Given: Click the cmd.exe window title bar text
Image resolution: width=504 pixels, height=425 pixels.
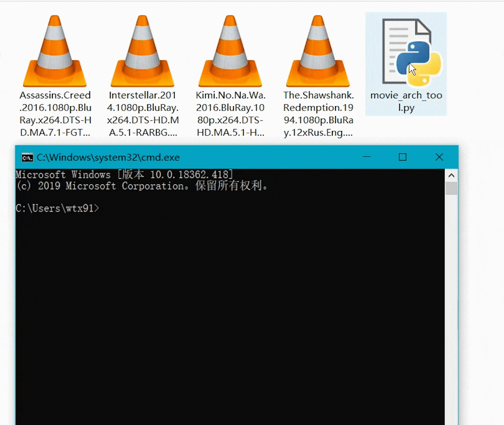Looking at the screenshot, I should click(x=108, y=157).
